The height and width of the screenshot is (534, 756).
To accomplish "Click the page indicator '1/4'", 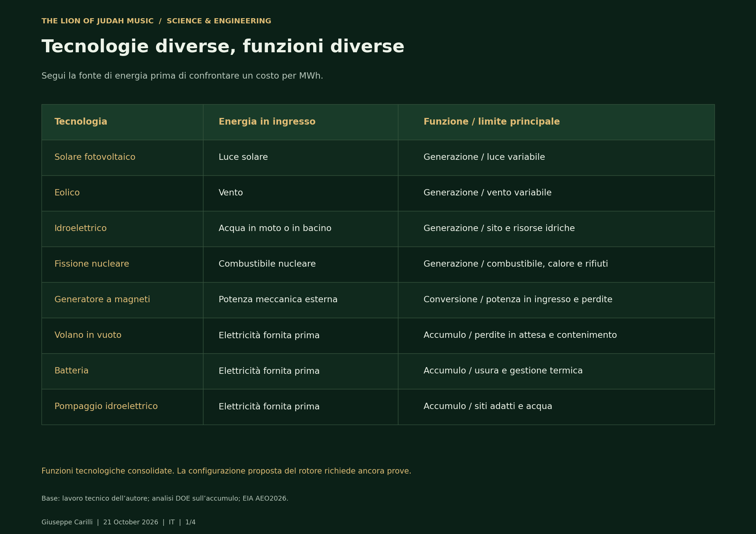I will [190, 522].
